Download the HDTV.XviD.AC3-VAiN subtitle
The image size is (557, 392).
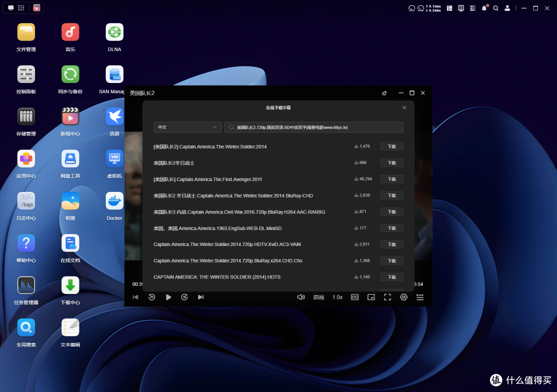(391, 244)
